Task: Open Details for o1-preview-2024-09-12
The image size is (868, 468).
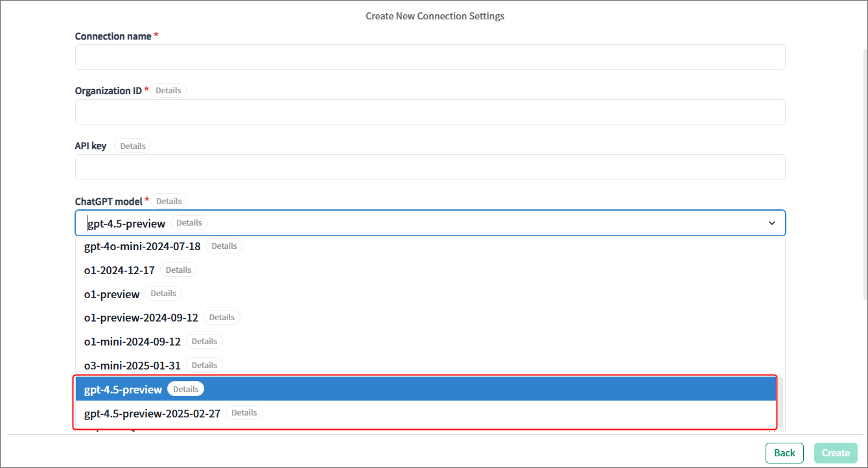Action: [222, 317]
